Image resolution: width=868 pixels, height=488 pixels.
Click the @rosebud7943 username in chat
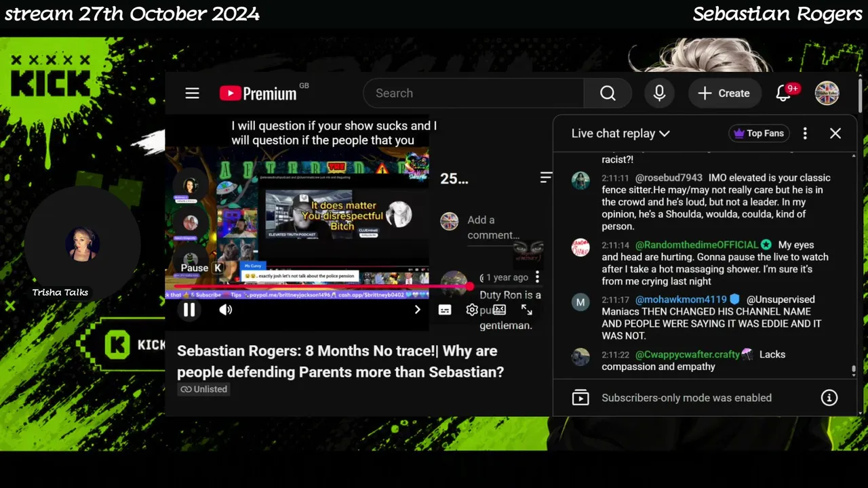tap(669, 178)
